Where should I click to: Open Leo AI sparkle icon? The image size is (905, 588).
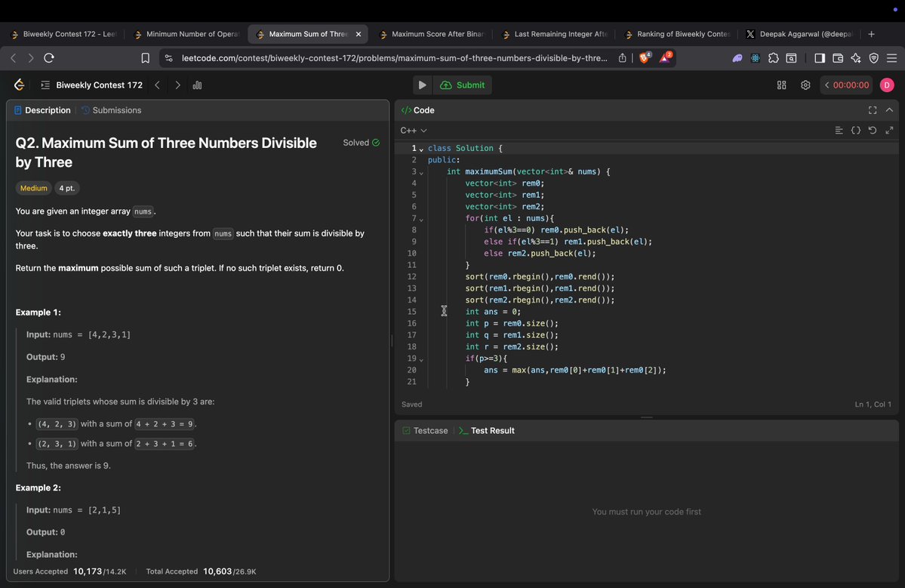tap(855, 57)
